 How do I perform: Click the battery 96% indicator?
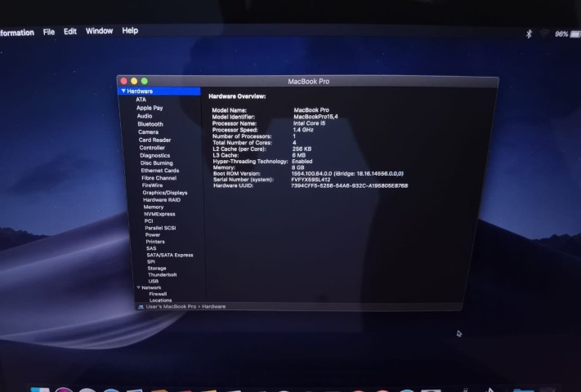point(567,34)
